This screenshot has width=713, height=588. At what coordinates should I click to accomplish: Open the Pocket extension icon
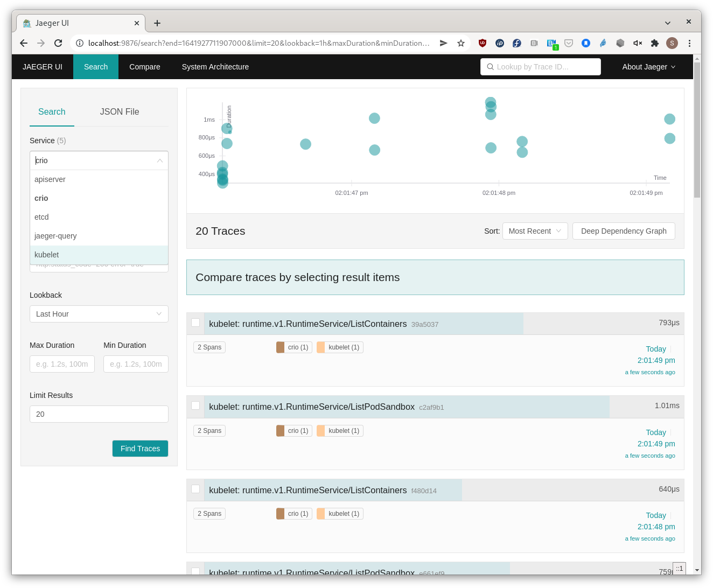[x=569, y=43]
